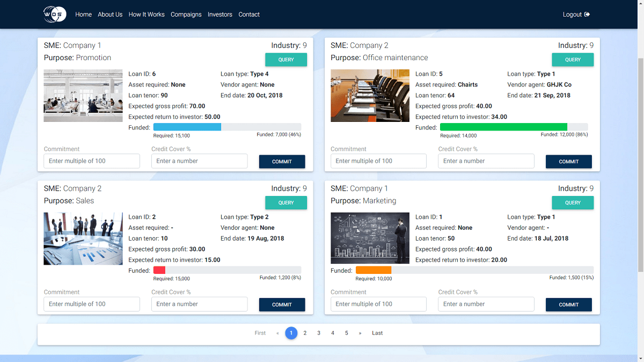Open the chalkboard image on Marketing card
This screenshot has height=362, width=644.
[370, 238]
